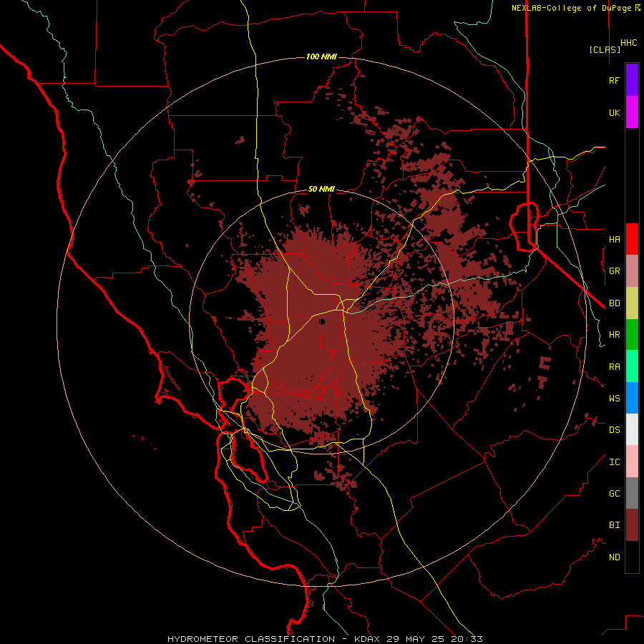Click the UK legend label

pyautogui.click(x=614, y=112)
